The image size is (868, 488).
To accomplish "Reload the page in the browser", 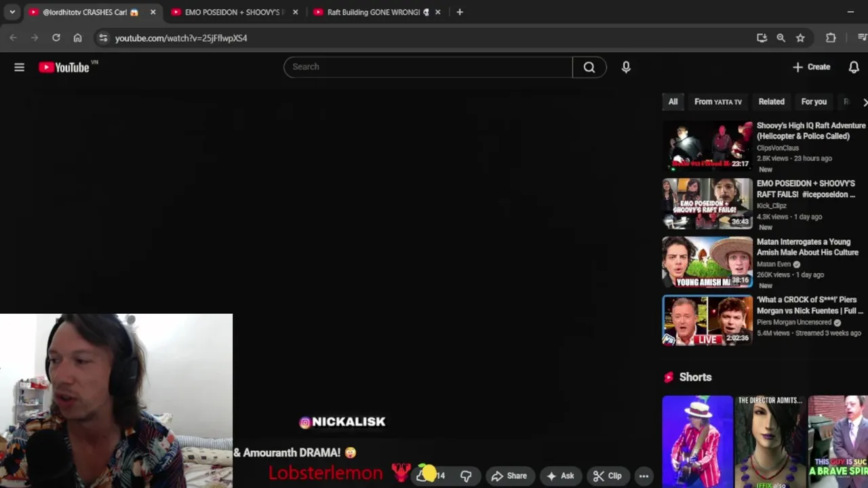I will tap(56, 38).
